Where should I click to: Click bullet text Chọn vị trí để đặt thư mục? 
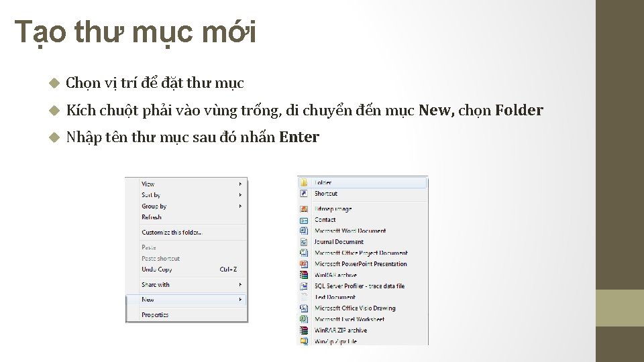155,83
